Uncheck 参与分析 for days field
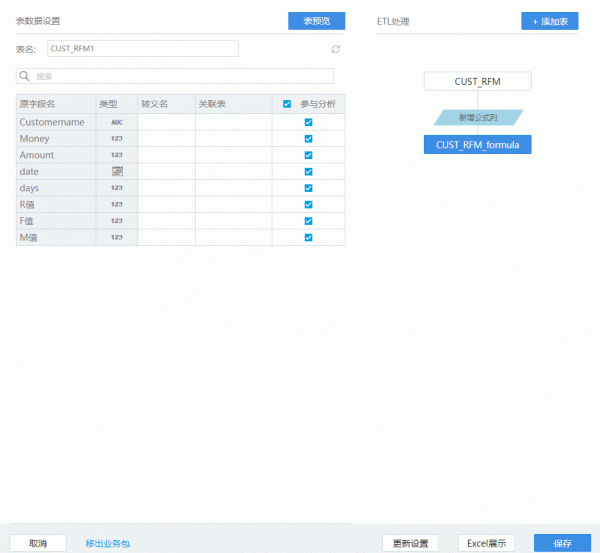The height and width of the screenshot is (553, 600). 308,188
